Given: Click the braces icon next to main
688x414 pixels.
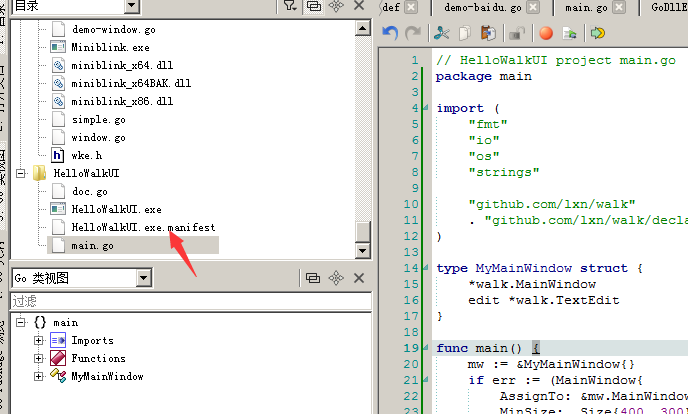Looking at the screenshot, I should [x=39, y=322].
